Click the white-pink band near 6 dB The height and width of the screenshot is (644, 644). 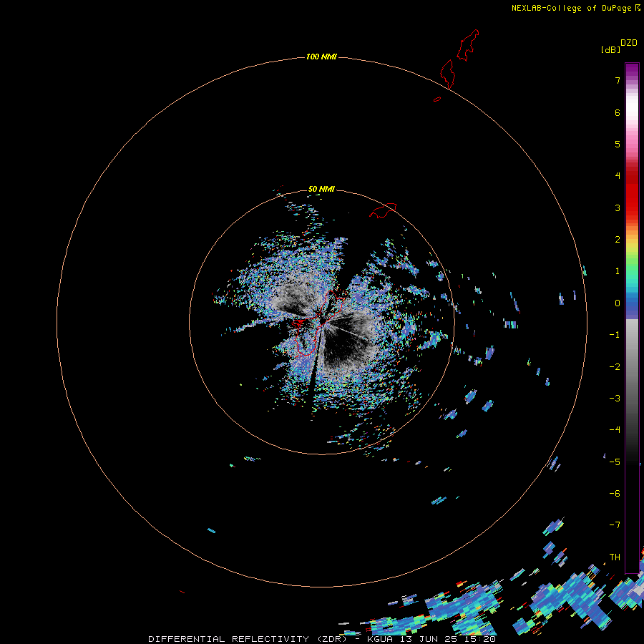(632, 109)
